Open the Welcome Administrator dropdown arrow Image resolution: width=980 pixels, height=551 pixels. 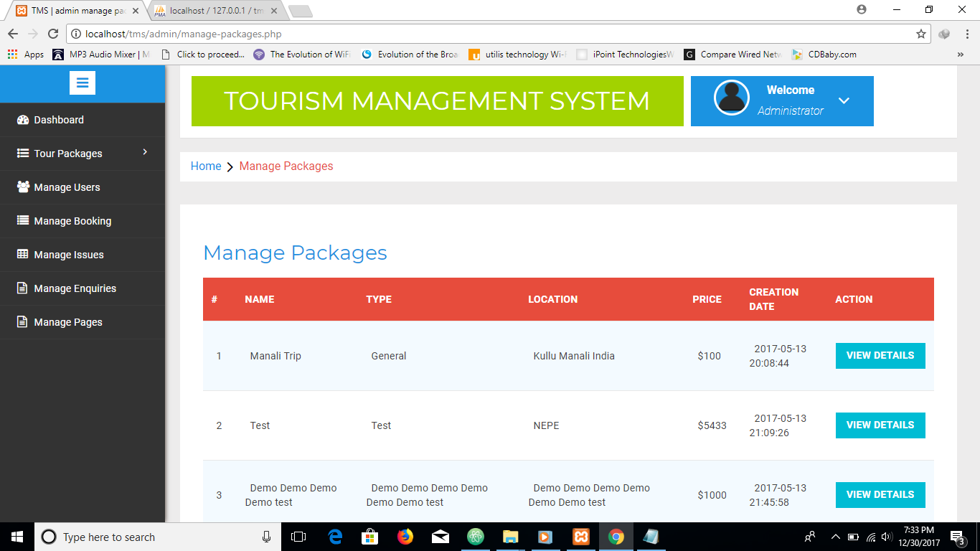click(844, 100)
